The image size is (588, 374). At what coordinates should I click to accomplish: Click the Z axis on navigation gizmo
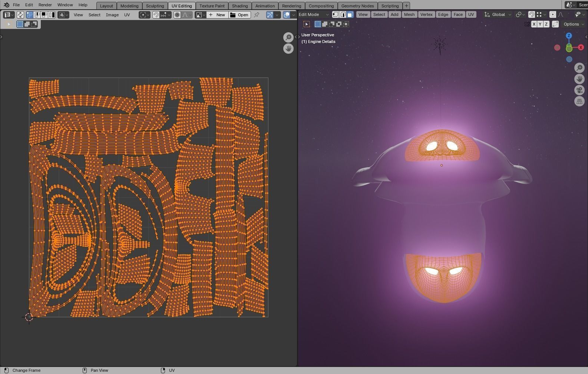[569, 36]
